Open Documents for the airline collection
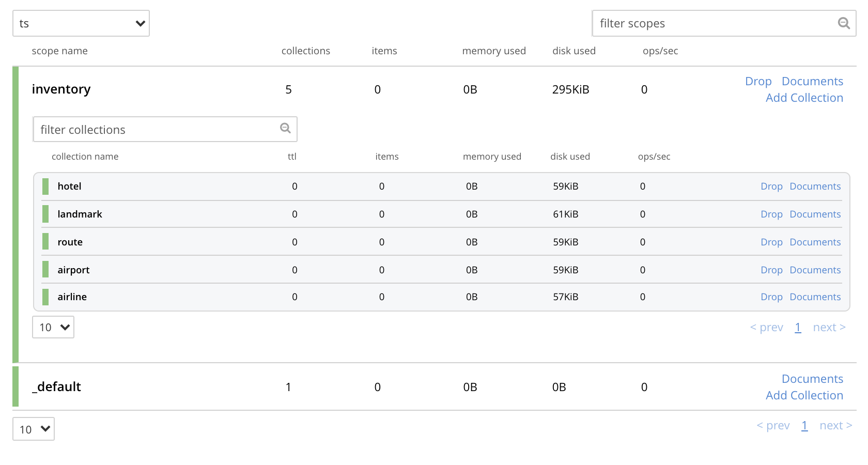 [x=815, y=297]
